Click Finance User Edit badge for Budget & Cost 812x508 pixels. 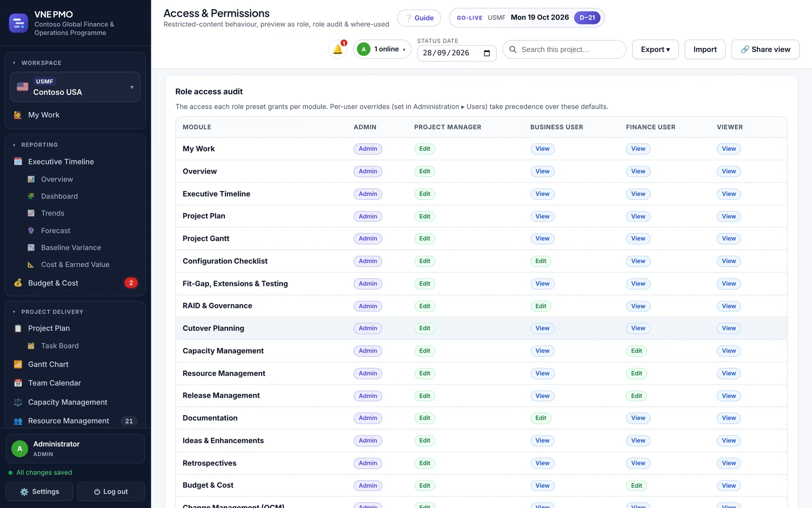(636, 486)
